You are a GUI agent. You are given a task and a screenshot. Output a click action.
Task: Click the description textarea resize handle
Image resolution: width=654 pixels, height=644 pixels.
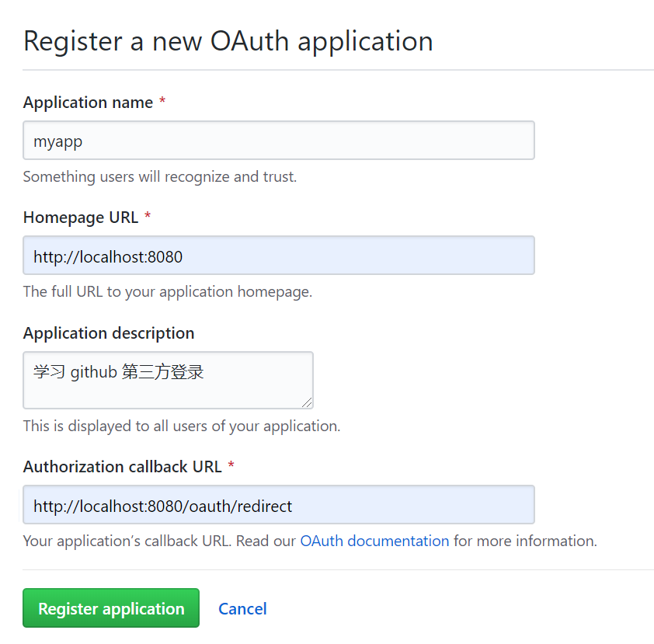(308, 402)
